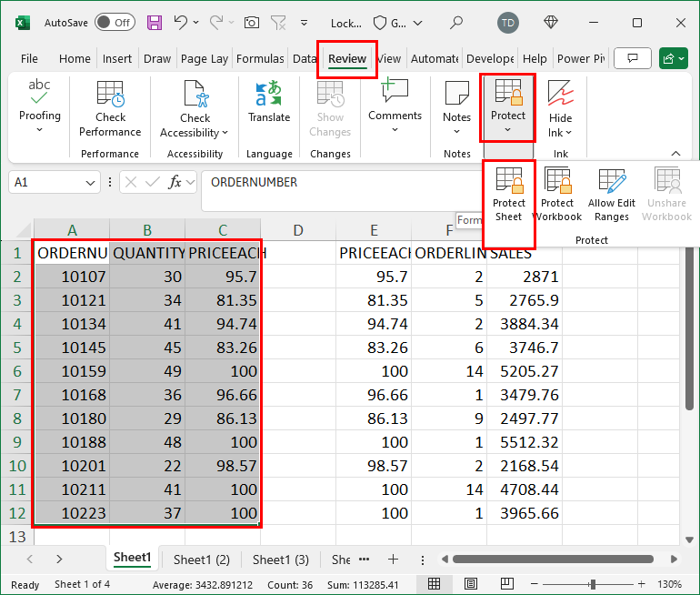Image resolution: width=700 pixels, height=595 pixels.
Task: Click the Save floppy disk icon
Action: [155, 23]
